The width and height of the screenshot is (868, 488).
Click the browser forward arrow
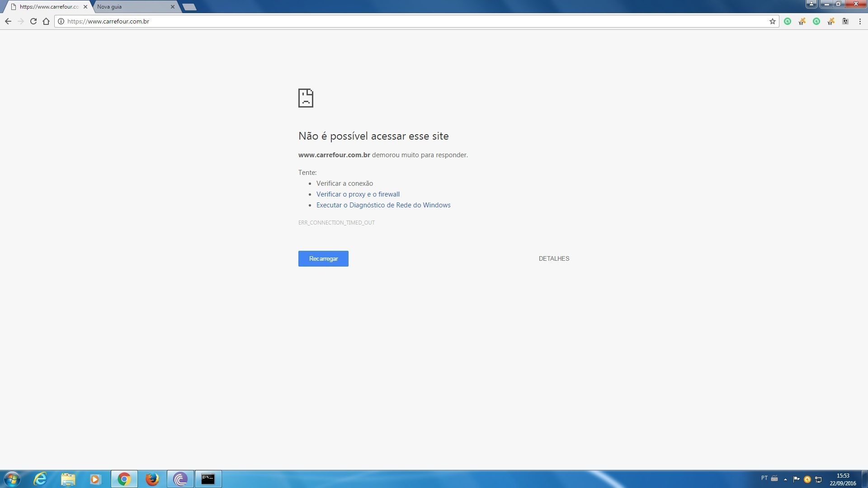21,21
